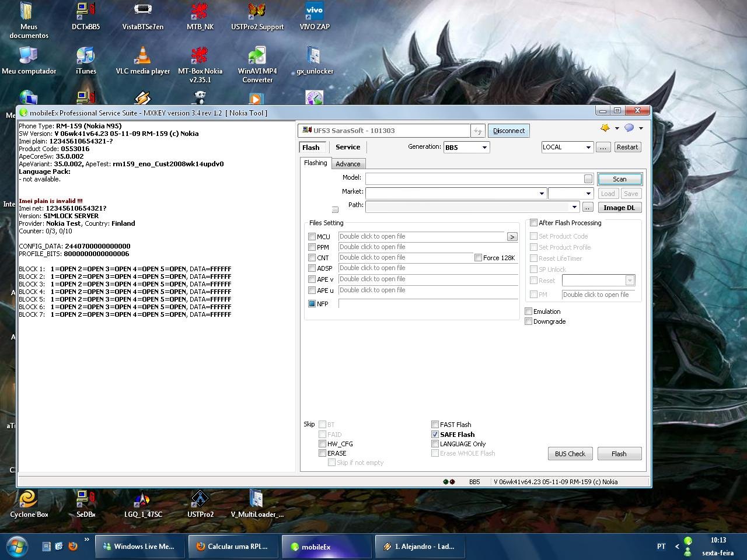Expand the Market dropdown list
This screenshot has height=560, width=747.
pos(541,193)
